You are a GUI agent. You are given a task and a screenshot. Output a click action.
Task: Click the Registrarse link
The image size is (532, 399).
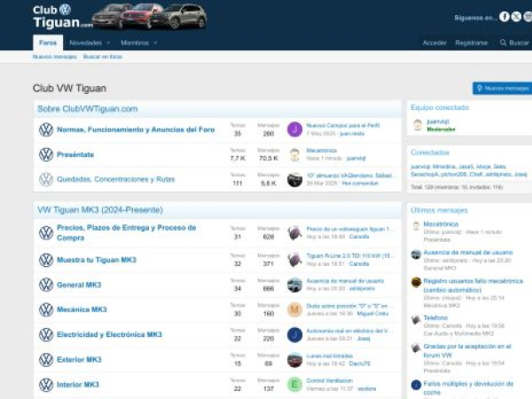tap(471, 43)
